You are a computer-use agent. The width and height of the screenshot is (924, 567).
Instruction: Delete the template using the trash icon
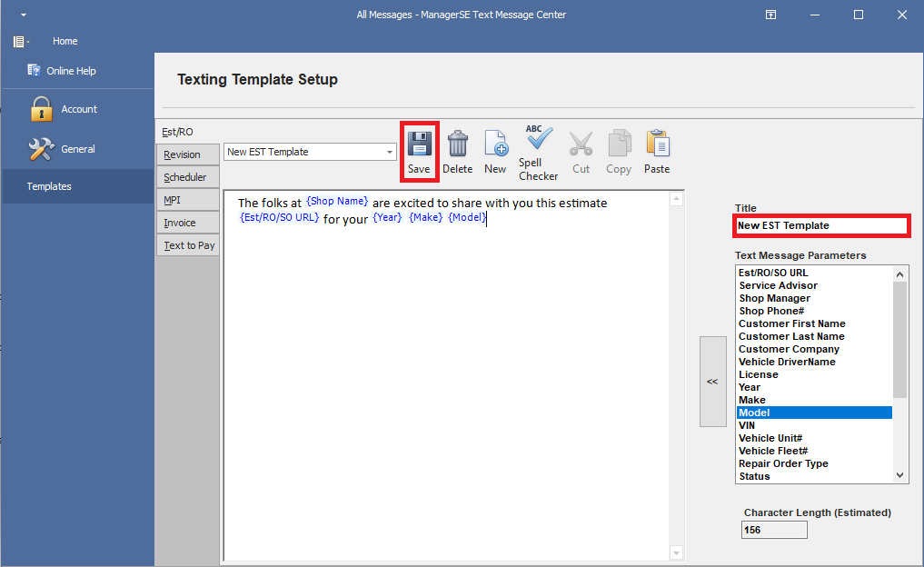457,152
